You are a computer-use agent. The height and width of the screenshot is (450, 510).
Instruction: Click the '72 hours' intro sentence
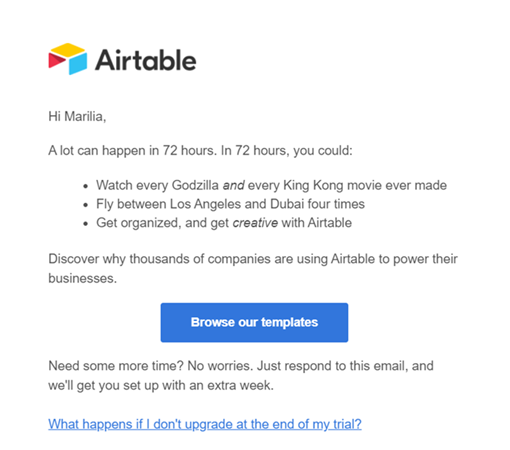click(x=200, y=151)
